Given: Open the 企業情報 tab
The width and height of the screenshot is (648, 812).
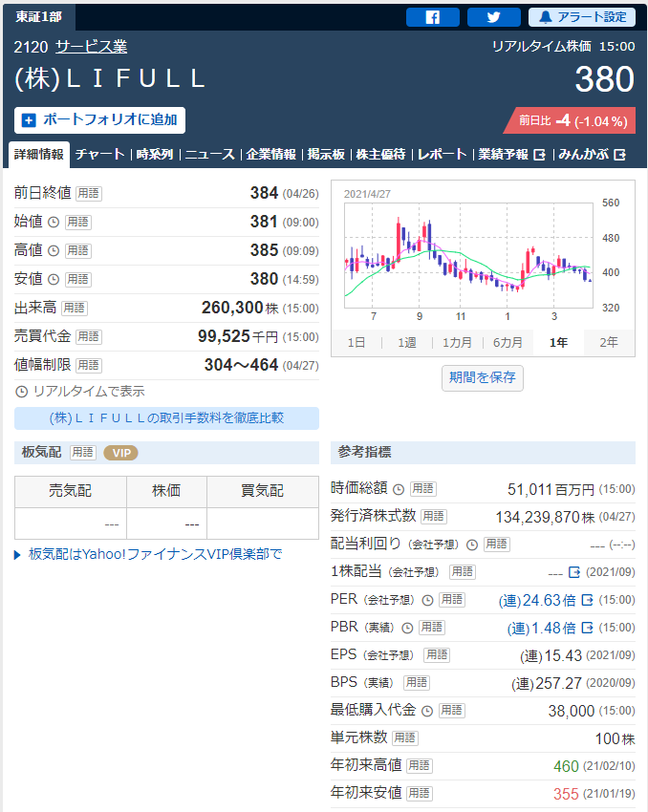Looking at the screenshot, I should pyautogui.click(x=270, y=155).
